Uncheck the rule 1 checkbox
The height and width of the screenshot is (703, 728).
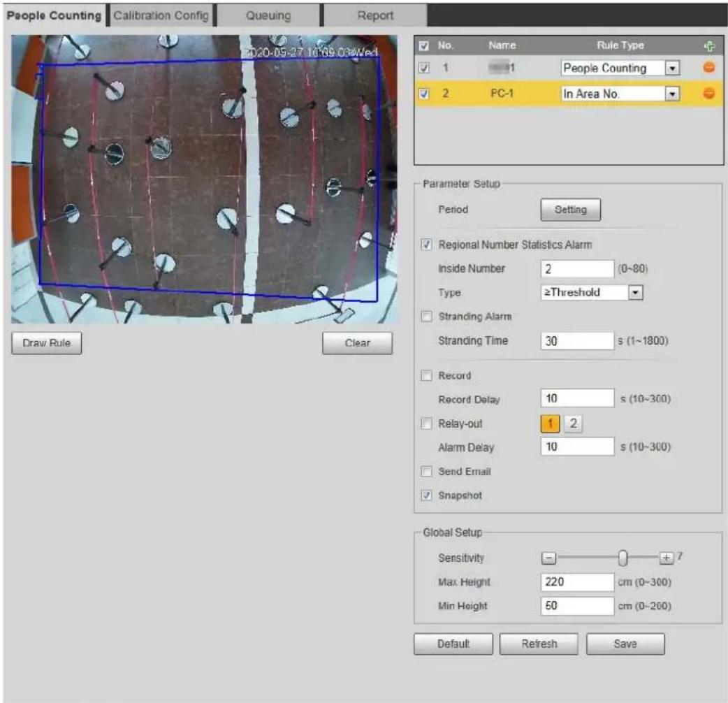point(423,68)
